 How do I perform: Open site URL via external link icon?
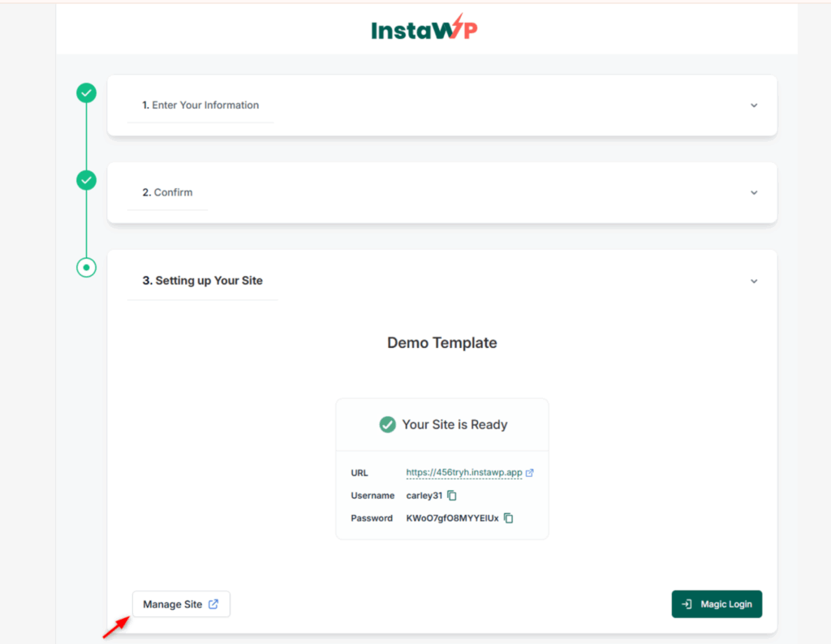529,472
